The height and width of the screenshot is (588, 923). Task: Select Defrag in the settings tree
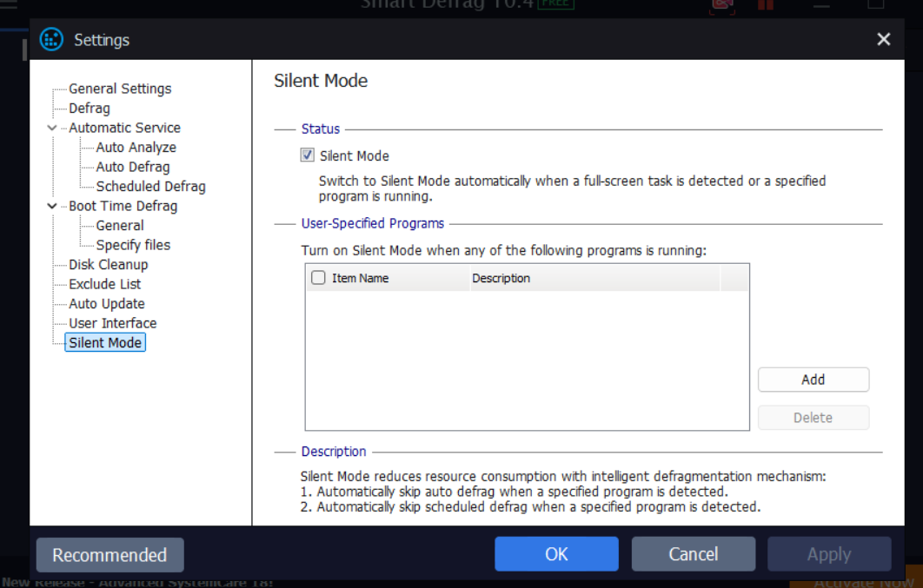tap(90, 109)
